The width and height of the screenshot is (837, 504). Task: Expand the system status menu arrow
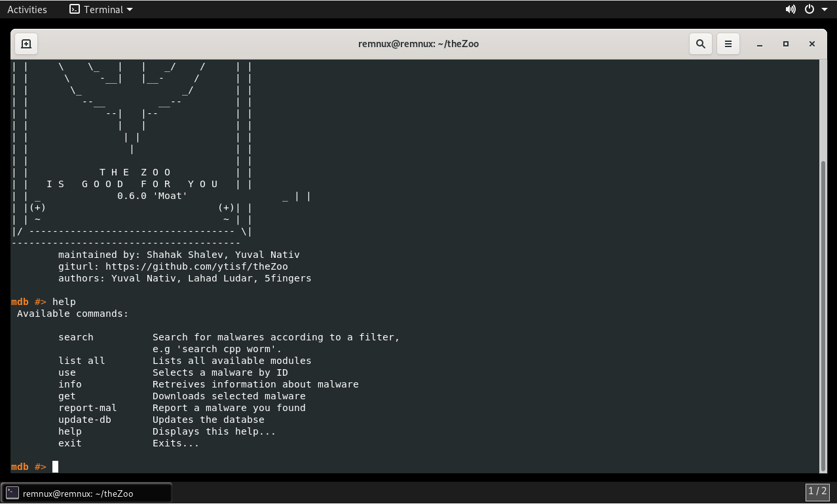824,10
